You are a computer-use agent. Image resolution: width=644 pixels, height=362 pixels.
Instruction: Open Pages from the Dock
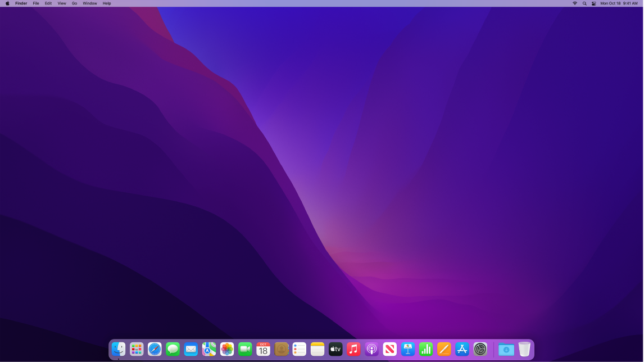(x=444, y=349)
